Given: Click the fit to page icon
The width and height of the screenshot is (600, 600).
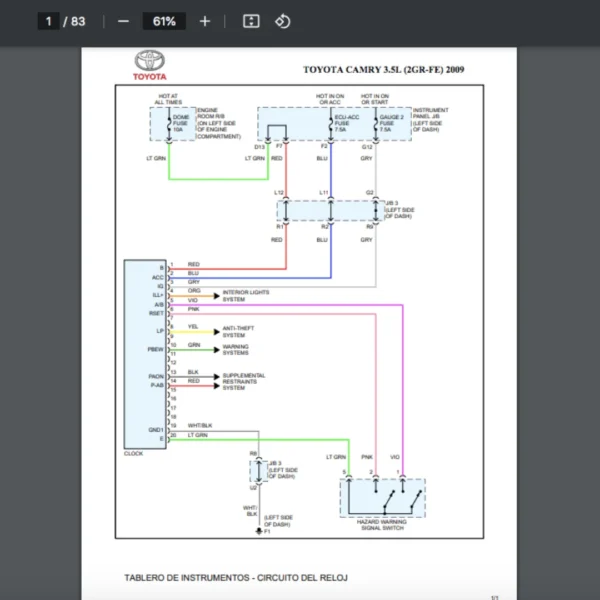Looking at the screenshot, I should tap(251, 21).
